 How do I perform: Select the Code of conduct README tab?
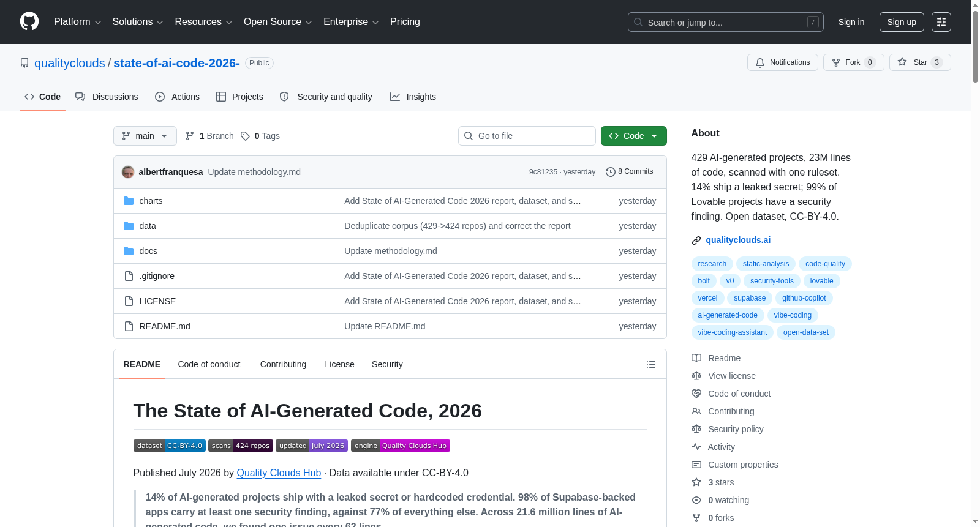pyautogui.click(x=209, y=364)
